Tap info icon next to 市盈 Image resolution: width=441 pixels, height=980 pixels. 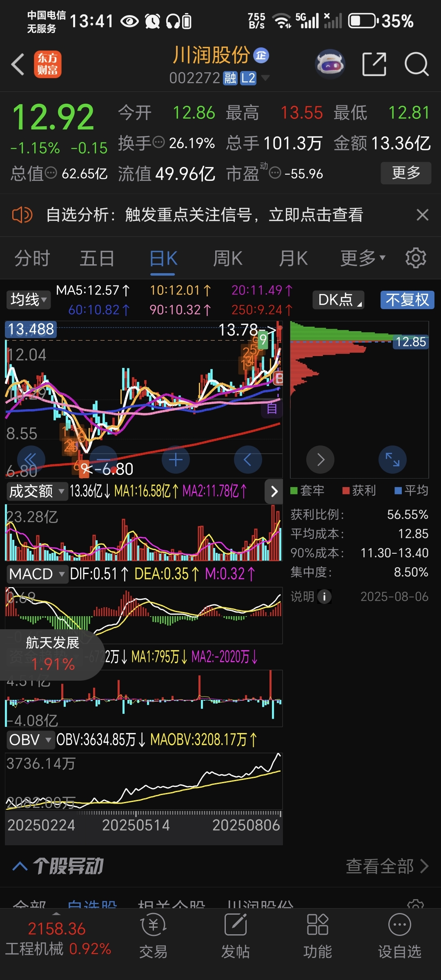(275, 173)
